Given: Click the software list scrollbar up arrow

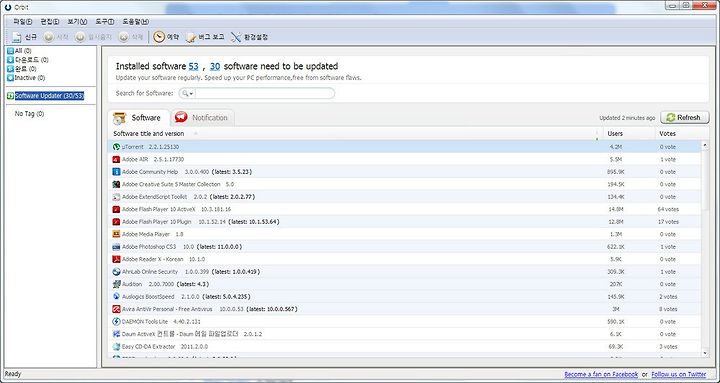Looking at the screenshot, I should (x=705, y=146).
